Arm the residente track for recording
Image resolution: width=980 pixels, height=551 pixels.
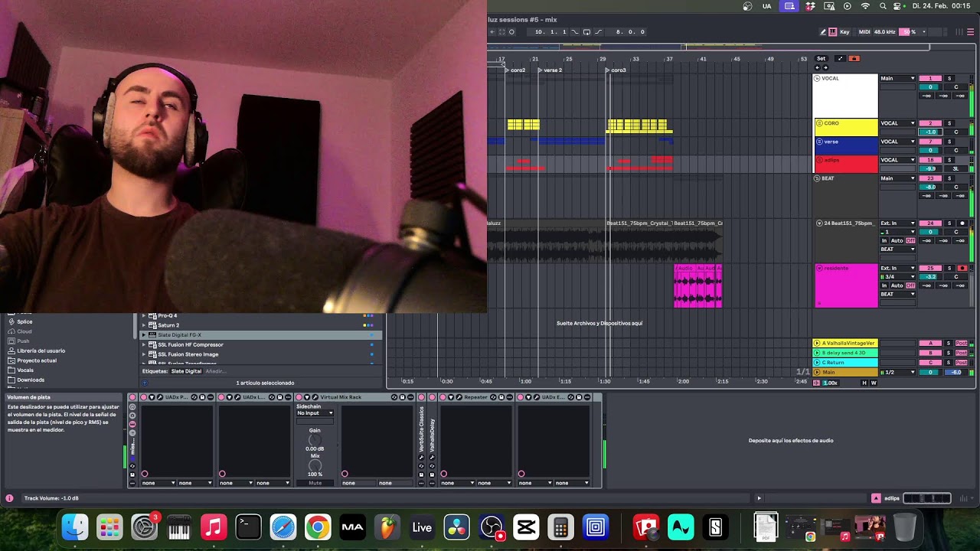pyautogui.click(x=962, y=269)
